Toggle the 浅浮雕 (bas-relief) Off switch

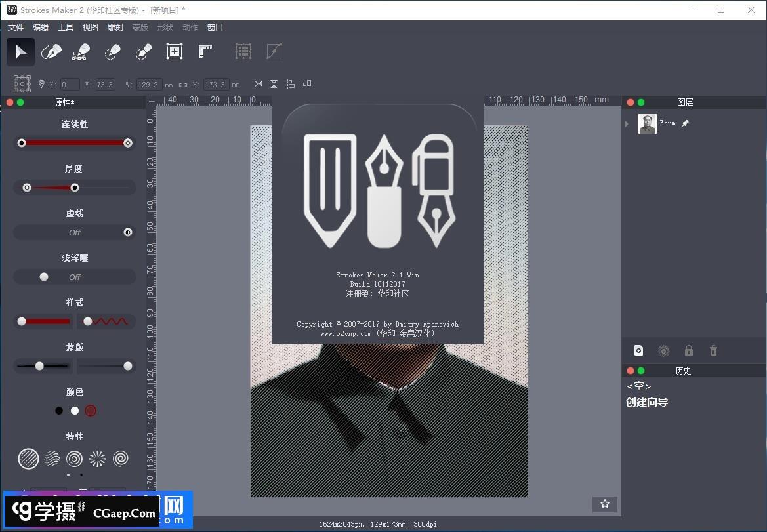pos(75,277)
